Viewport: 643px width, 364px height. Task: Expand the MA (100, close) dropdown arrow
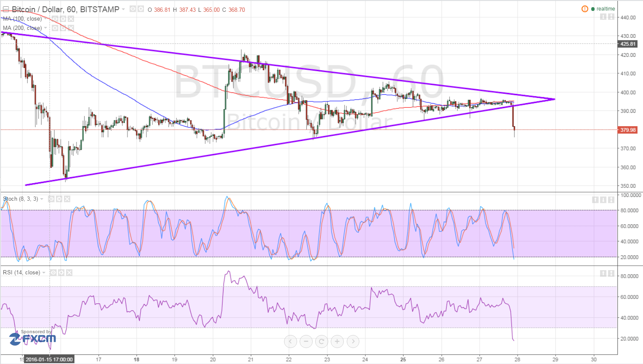coord(45,19)
